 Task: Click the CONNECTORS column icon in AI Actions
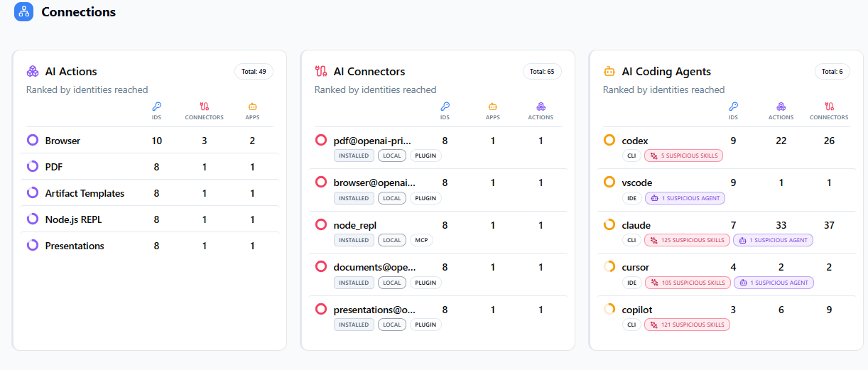coord(205,107)
